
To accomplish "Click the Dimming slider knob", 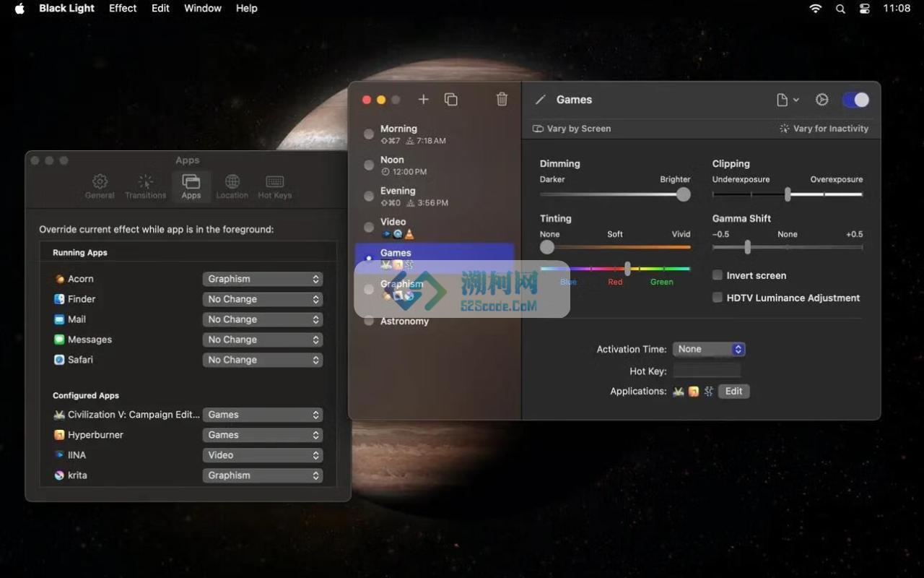I will pos(683,194).
